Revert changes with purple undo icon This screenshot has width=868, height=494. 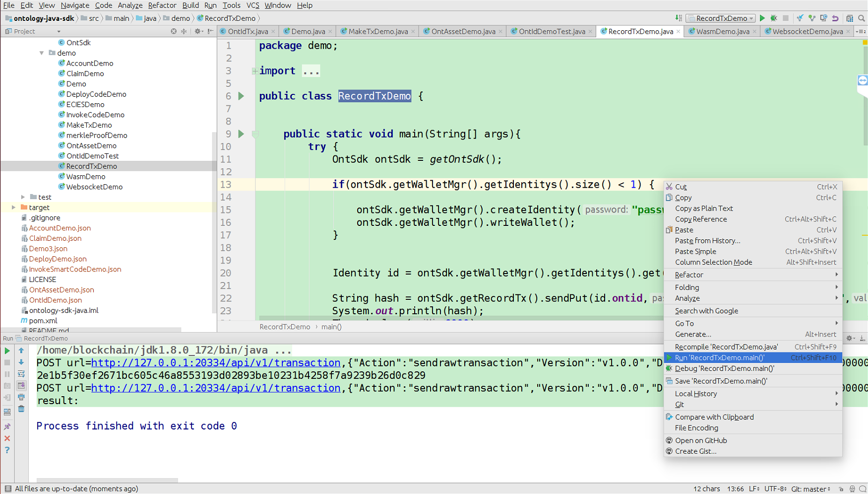click(x=836, y=18)
